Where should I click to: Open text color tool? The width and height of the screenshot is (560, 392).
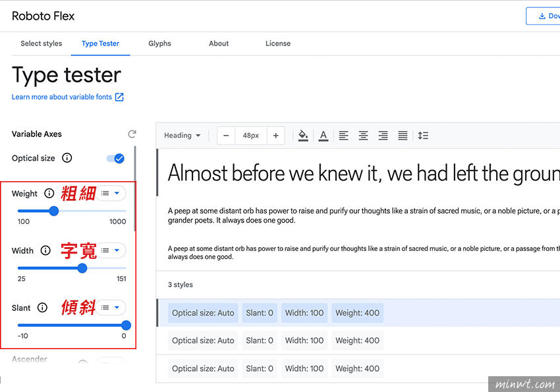pos(323,136)
